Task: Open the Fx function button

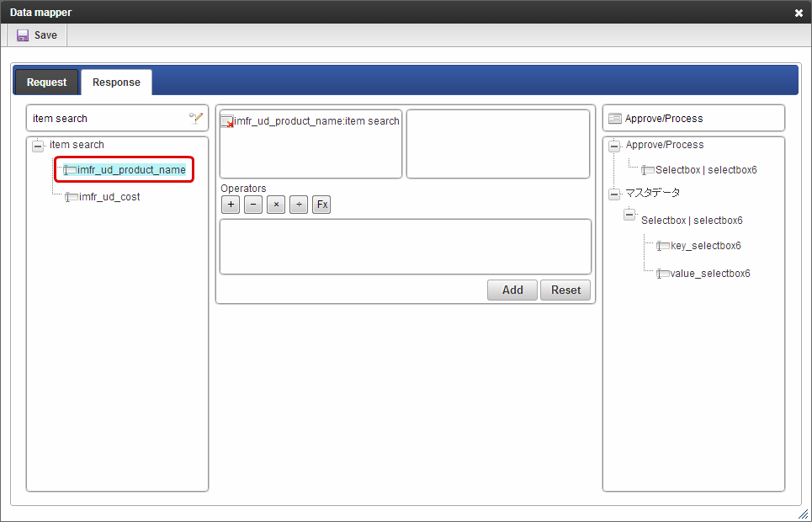Action: [x=321, y=205]
